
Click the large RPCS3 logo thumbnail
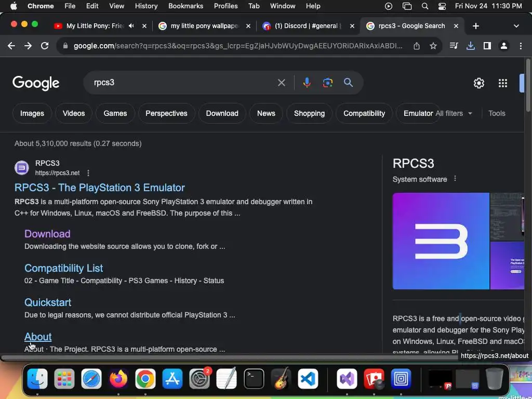pos(441,241)
